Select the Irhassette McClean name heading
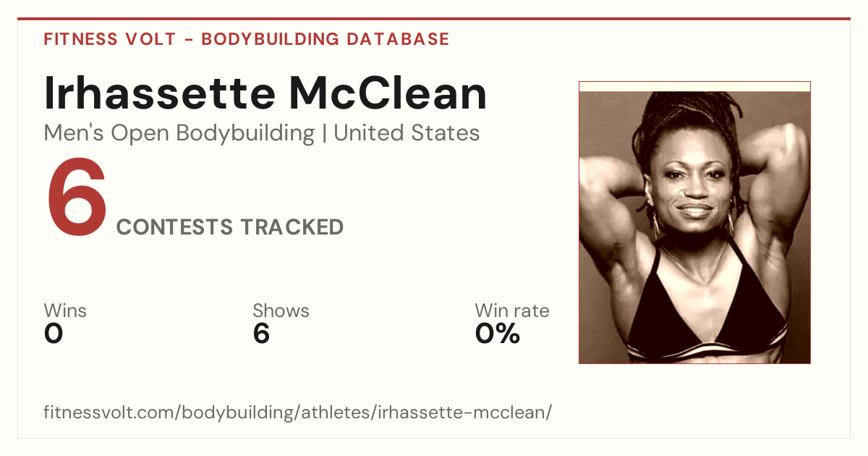868x456 pixels. [x=265, y=93]
